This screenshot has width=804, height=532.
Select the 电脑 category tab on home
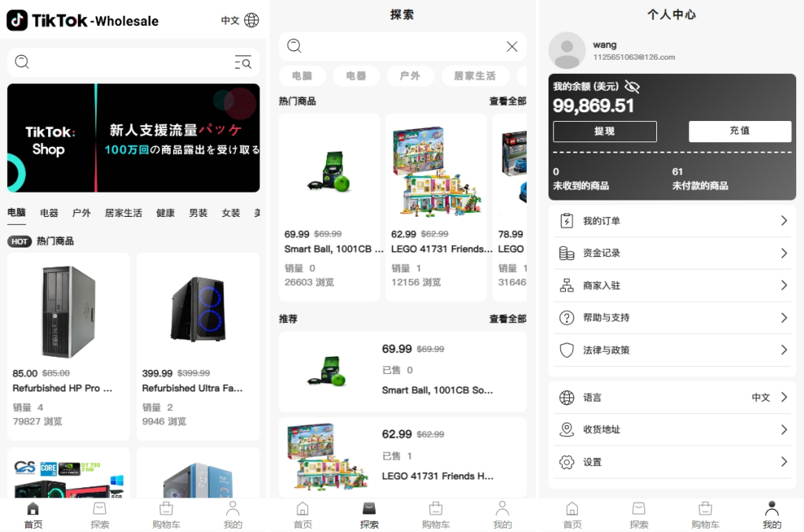(17, 212)
